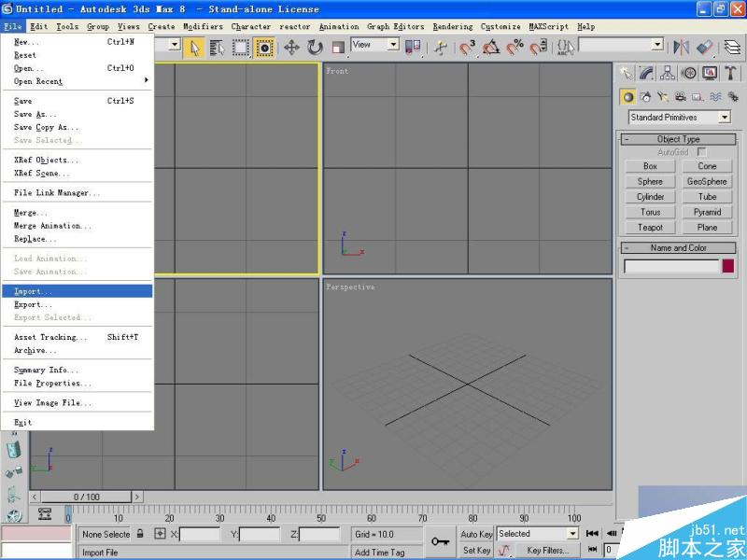Activate Select and Scale tool
This screenshot has width=747, height=560.
(338, 48)
